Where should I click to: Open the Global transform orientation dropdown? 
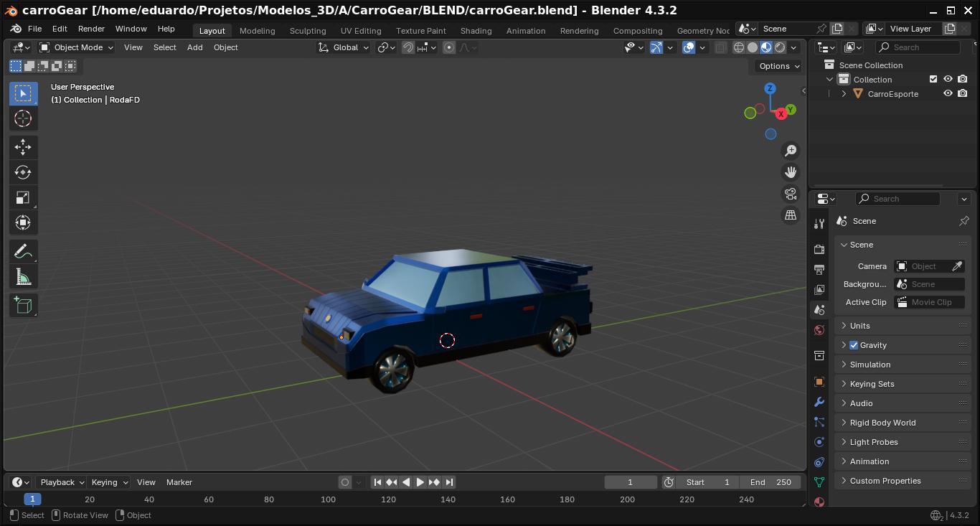tap(344, 47)
